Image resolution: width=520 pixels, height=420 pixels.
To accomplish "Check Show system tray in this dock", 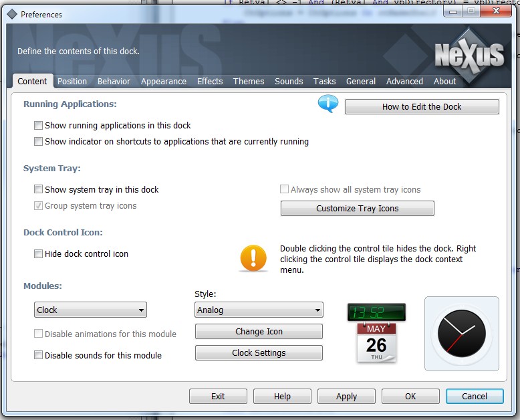I will 39,189.
